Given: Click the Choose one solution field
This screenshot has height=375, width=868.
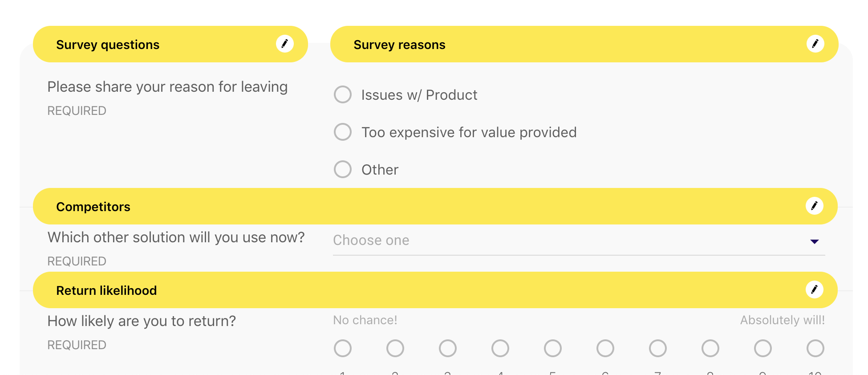Looking at the screenshot, I should pos(534,240).
